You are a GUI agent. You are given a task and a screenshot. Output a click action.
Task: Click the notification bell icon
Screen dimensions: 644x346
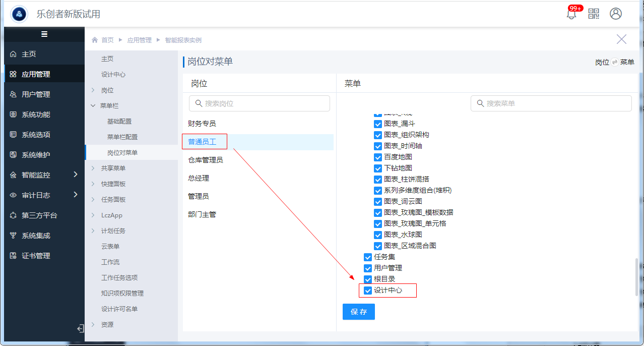click(x=571, y=14)
